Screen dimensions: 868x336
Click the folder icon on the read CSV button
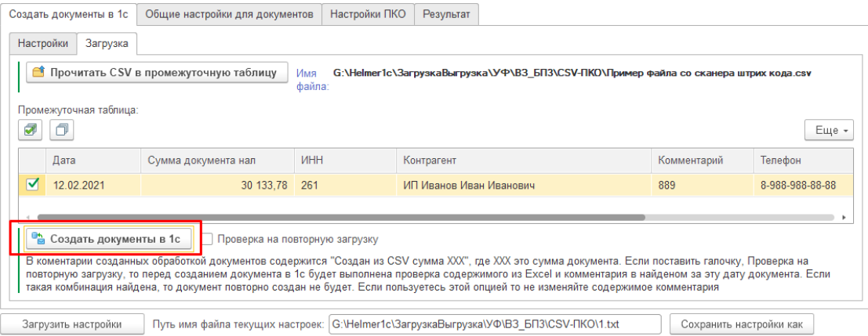(x=38, y=72)
